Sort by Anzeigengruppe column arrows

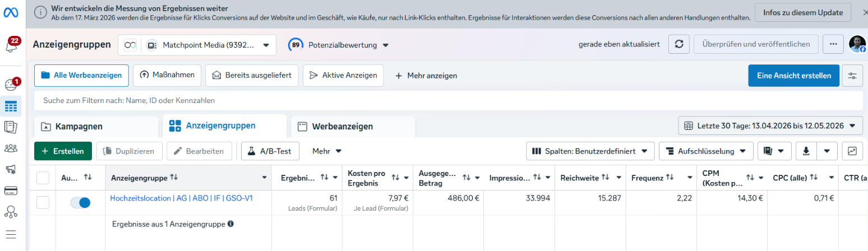[x=174, y=178]
